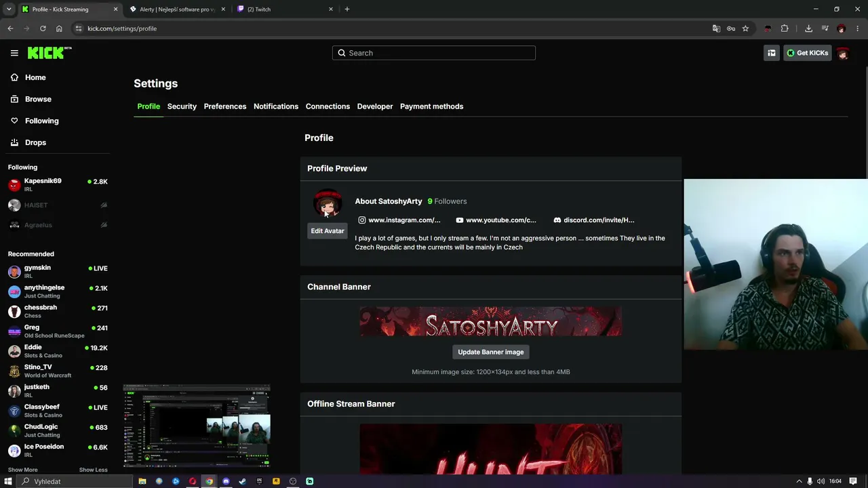Open Kapesnik69 channel in Following list
The width and height of the screenshot is (868, 488).
[x=58, y=184]
